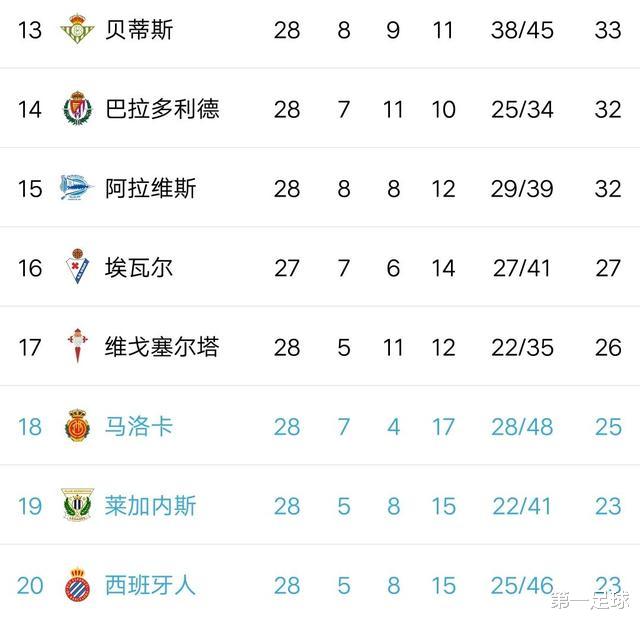
Task: Click the Real Betis club crest
Action: pos(76,29)
